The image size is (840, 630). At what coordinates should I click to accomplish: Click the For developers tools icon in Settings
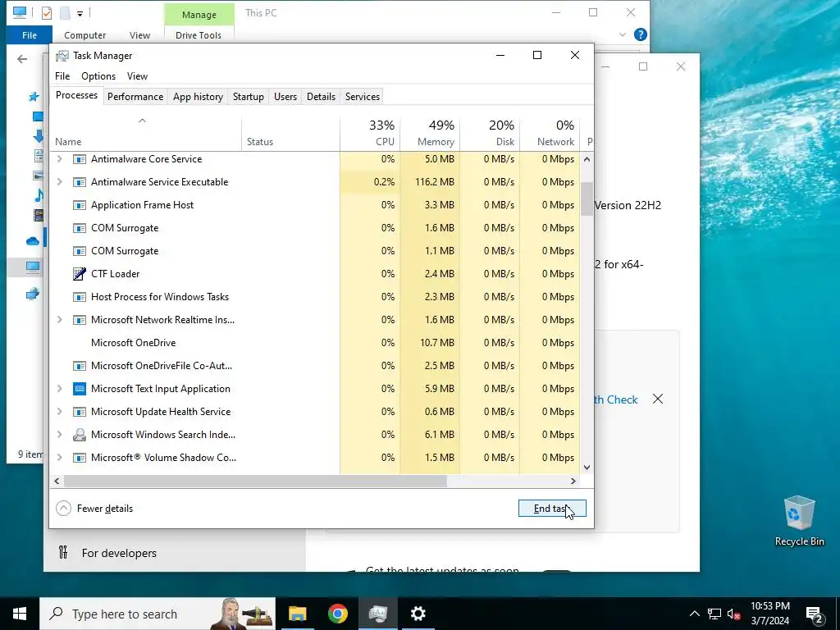(63, 552)
